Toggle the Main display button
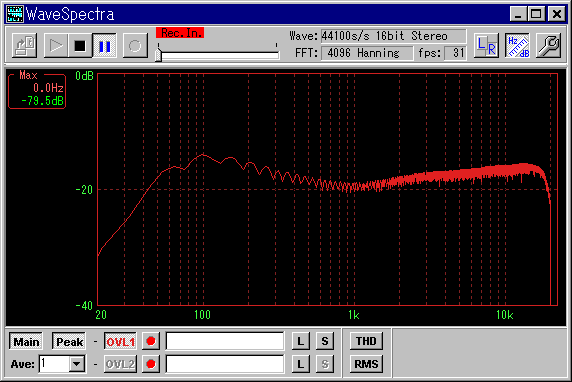The width and height of the screenshot is (572, 382). (x=26, y=342)
